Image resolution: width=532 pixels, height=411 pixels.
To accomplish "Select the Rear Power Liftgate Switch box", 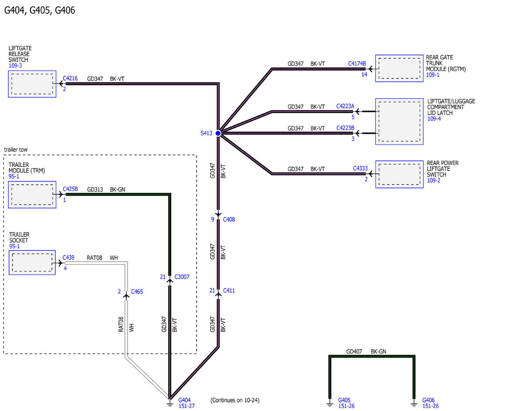I will (399, 174).
